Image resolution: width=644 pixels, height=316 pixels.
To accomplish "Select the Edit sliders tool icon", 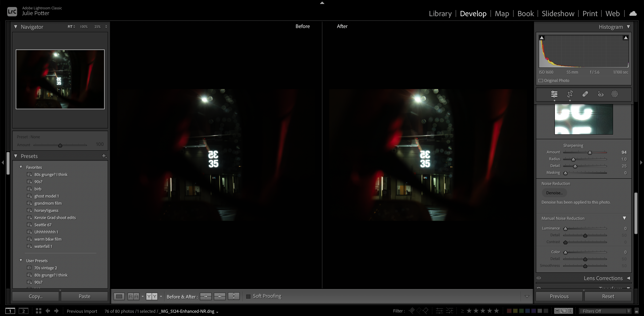I will click(554, 94).
